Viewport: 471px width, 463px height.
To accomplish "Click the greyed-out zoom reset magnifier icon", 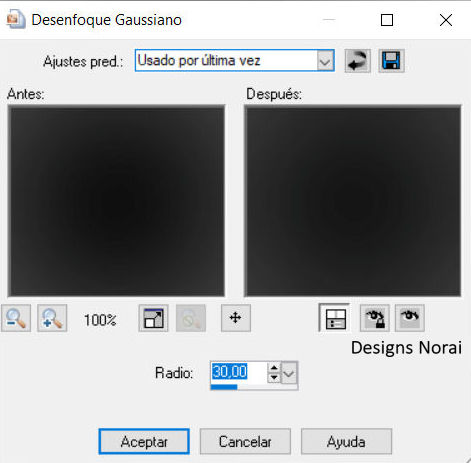I will pyautogui.click(x=191, y=318).
